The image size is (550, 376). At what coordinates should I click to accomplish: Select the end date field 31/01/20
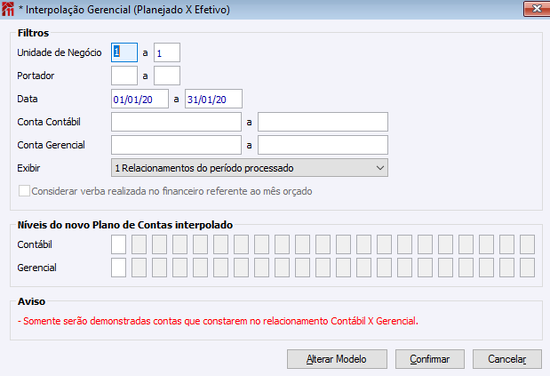point(214,99)
